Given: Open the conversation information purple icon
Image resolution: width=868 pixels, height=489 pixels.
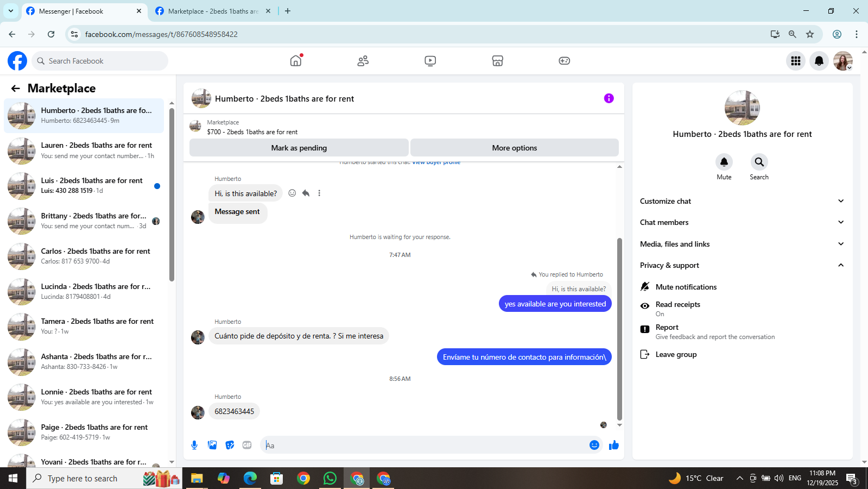Looking at the screenshot, I should coord(609,98).
